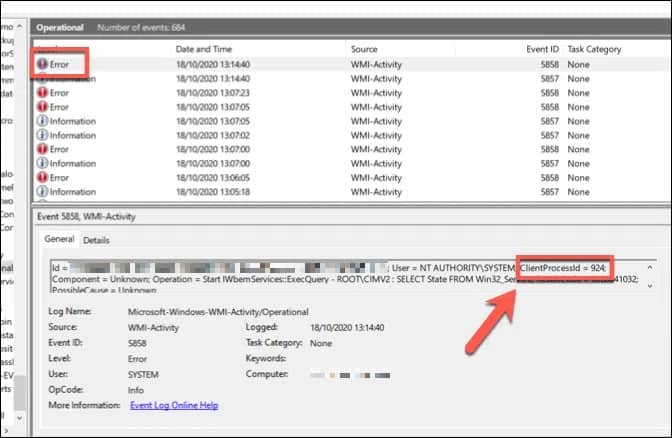Sort events by Event ID column
The height and width of the screenshot is (438, 672).
click(x=542, y=49)
